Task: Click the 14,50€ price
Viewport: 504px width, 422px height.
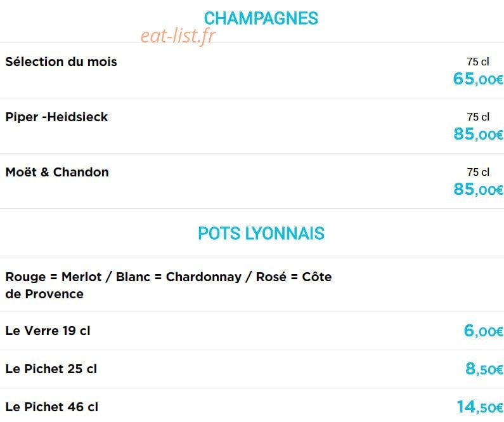Action: coord(480,407)
